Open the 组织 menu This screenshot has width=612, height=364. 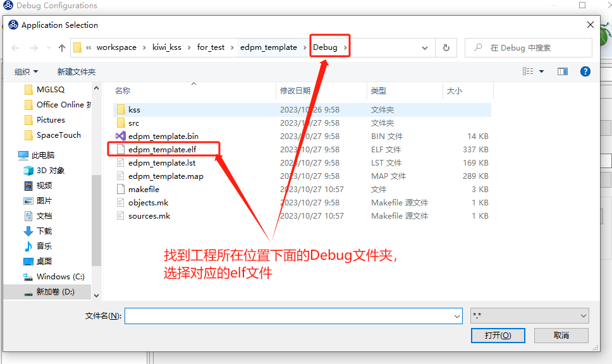point(26,71)
